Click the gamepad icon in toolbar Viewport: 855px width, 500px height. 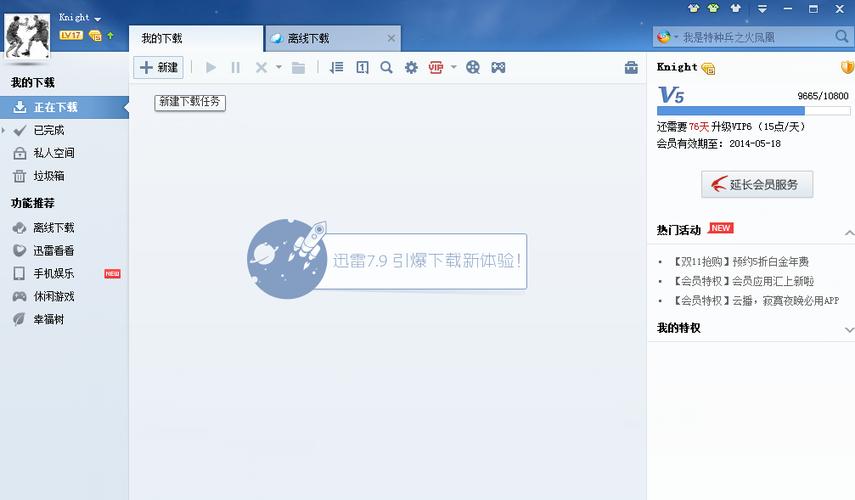point(498,68)
